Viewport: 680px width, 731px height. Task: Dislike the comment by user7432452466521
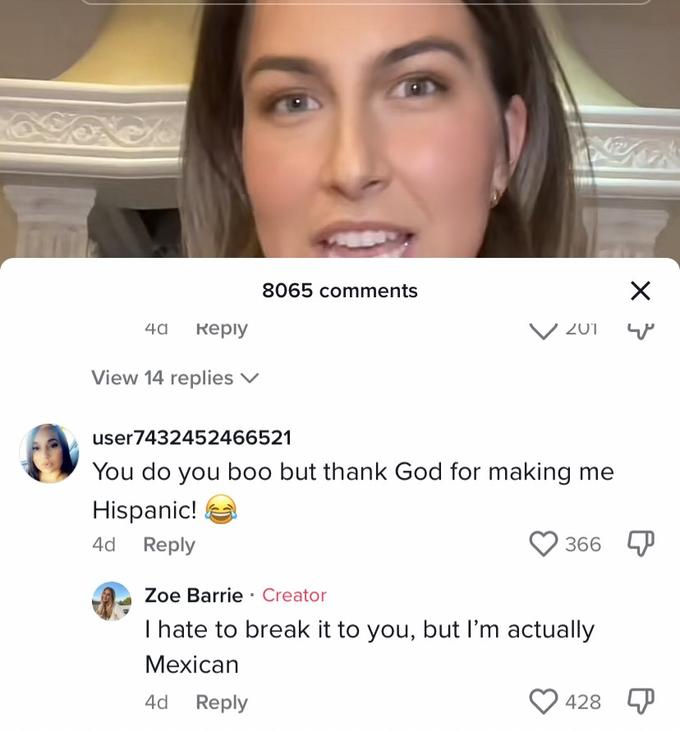(639, 544)
